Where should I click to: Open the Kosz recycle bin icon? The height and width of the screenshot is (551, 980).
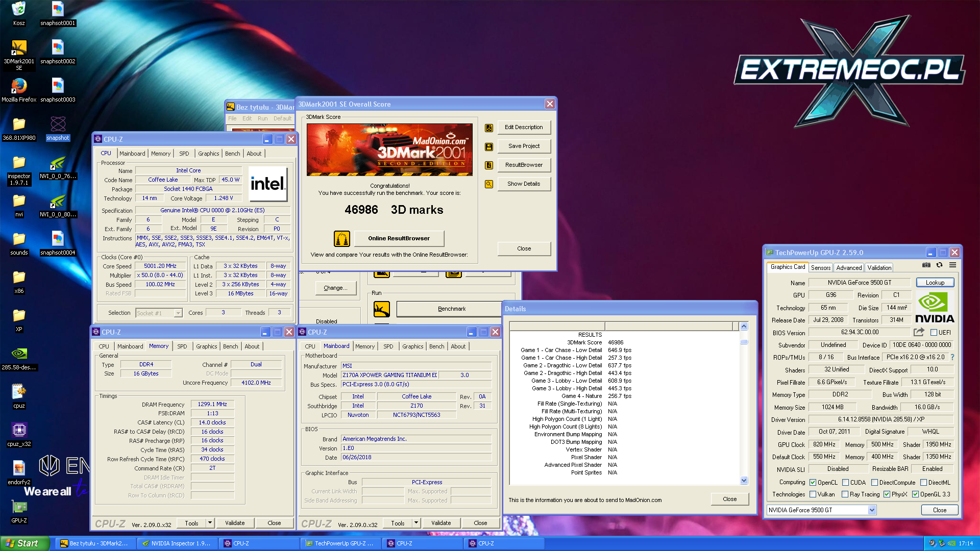click(19, 9)
